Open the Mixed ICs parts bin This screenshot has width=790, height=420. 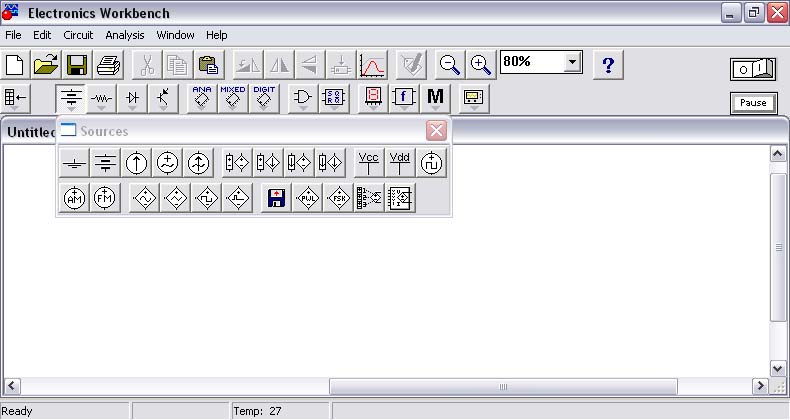pyautogui.click(x=233, y=98)
